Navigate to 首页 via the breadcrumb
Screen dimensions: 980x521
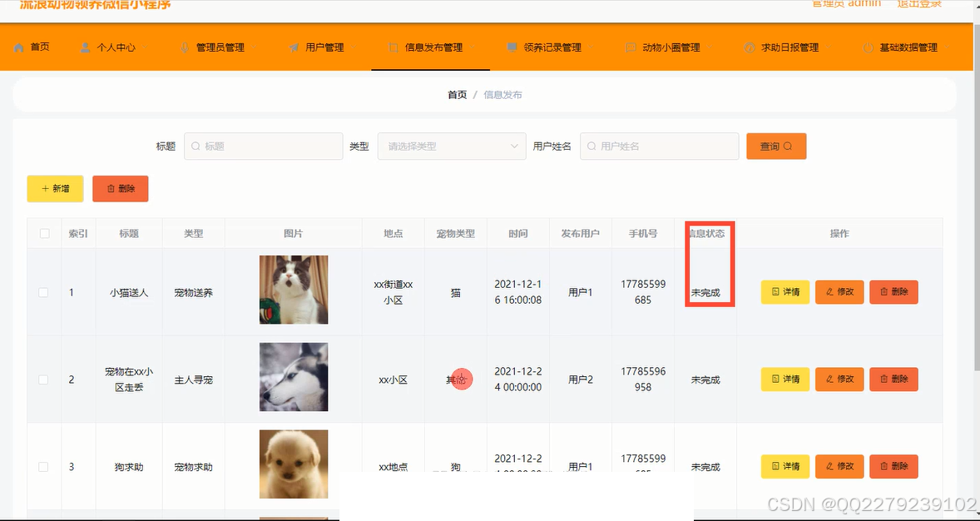click(457, 94)
